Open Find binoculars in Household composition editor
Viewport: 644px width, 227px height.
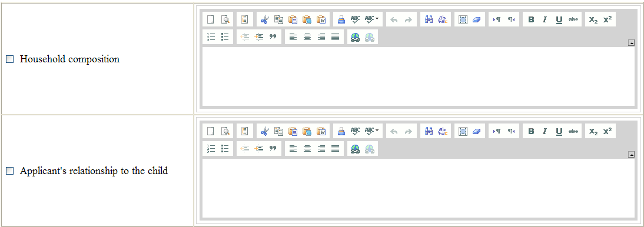click(x=429, y=19)
